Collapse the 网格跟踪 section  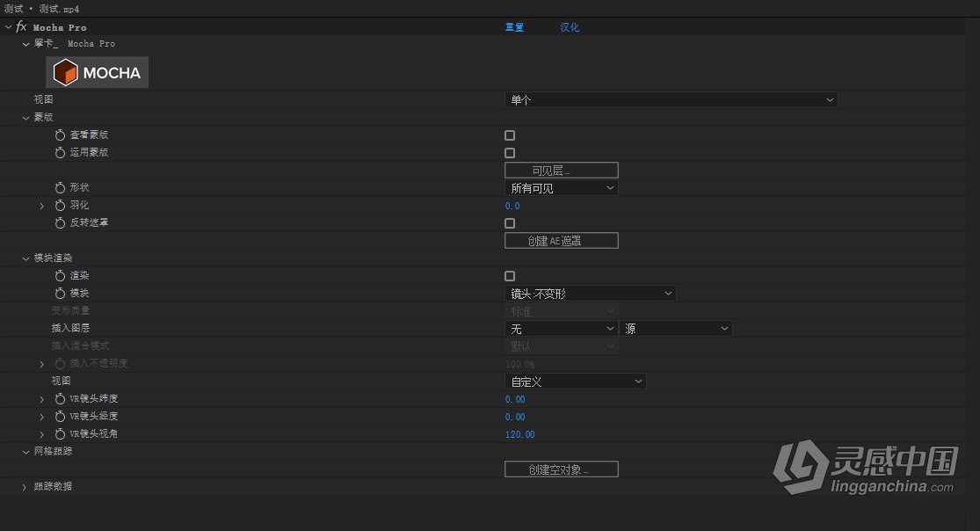25,452
